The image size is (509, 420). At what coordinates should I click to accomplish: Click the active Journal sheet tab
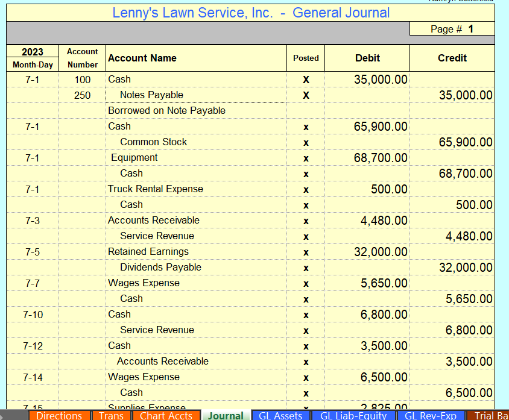pos(225,415)
